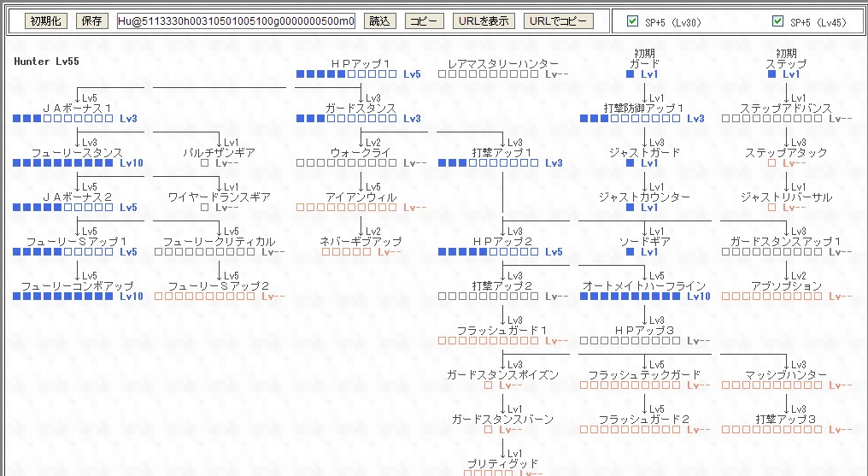Click the ジャストカウンター level box
868x476 pixels.
pos(630,208)
